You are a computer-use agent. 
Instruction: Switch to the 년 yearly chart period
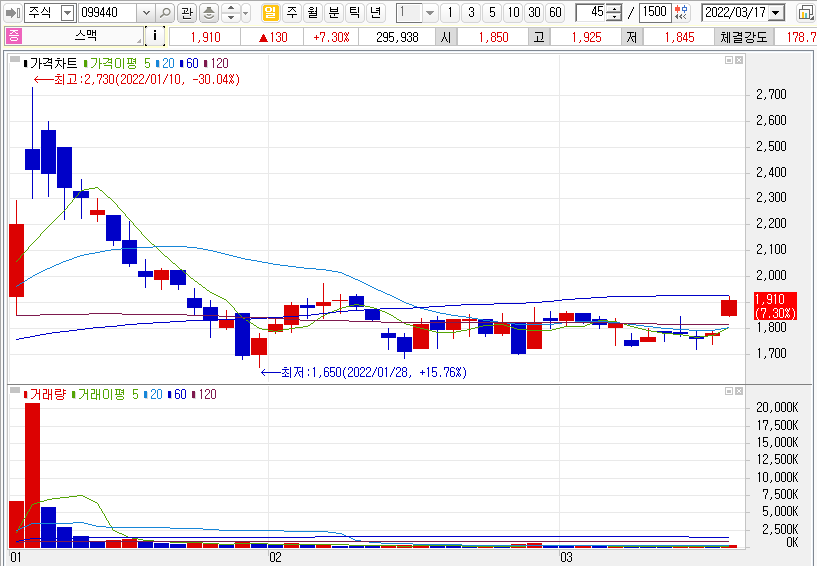[x=375, y=13]
